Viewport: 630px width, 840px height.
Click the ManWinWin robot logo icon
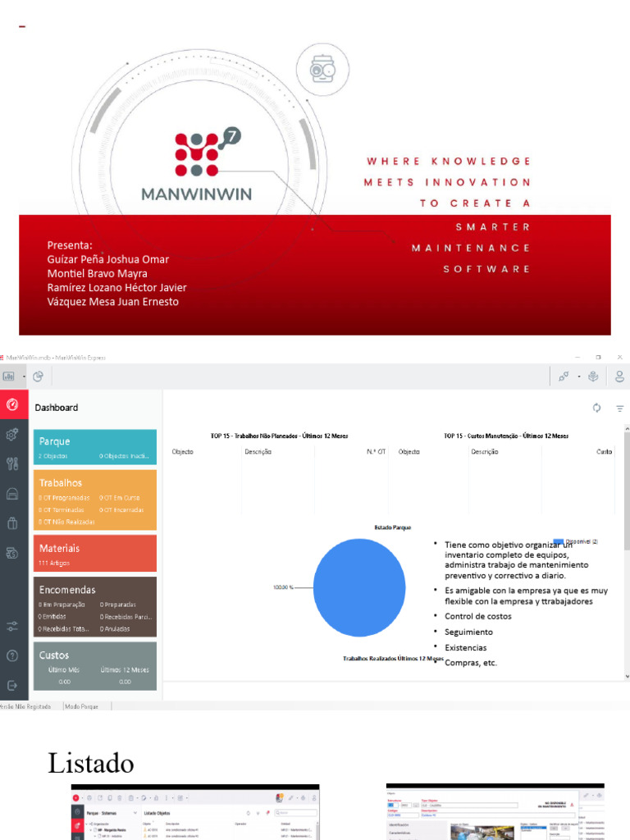(322, 70)
